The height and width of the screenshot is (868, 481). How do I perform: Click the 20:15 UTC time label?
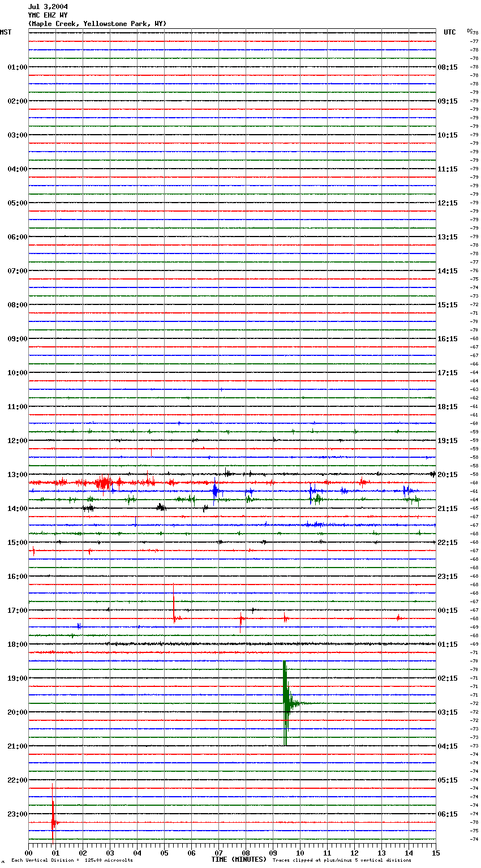click(448, 475)
